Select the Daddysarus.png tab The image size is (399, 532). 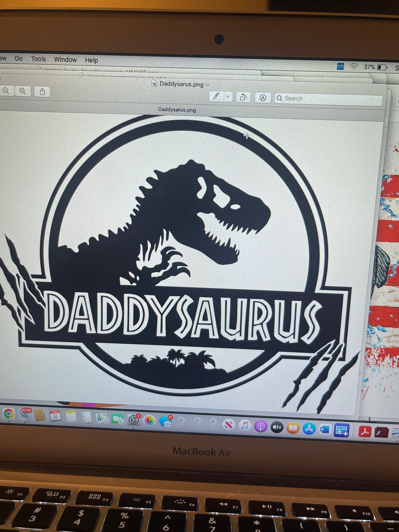(177, 110)
